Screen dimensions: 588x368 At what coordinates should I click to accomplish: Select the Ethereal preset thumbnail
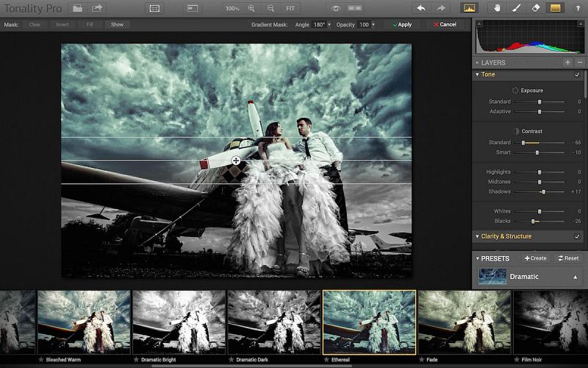point(370,322)
